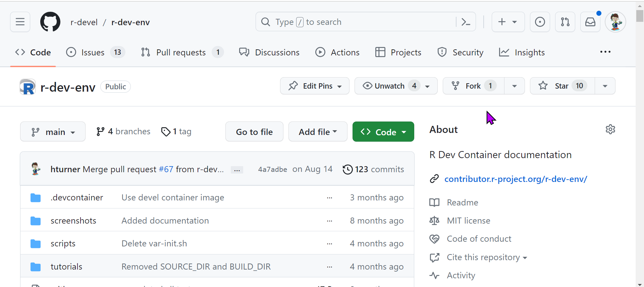644x287 pixels.
Task: Open the r-devel organization link
Action: [x=84, y=22]
